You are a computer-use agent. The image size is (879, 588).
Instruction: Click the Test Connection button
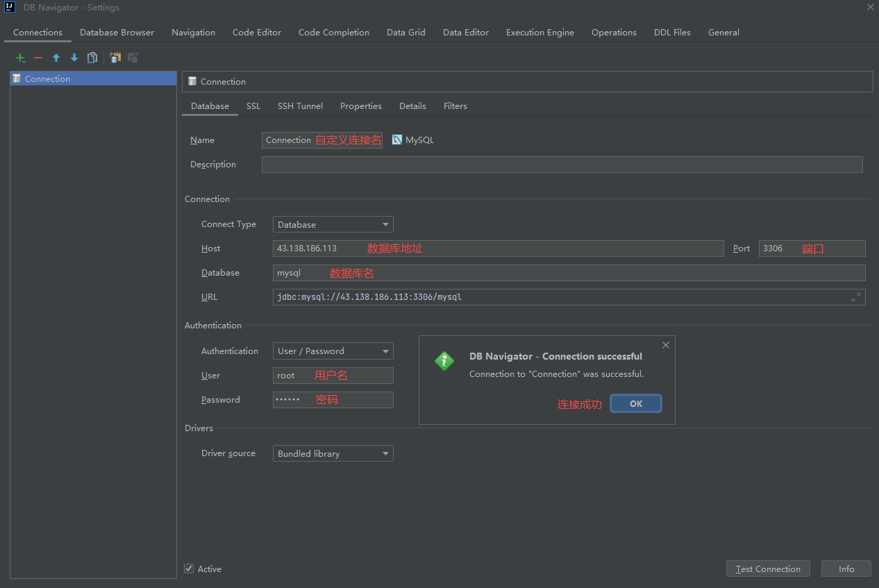coord(768,569)
